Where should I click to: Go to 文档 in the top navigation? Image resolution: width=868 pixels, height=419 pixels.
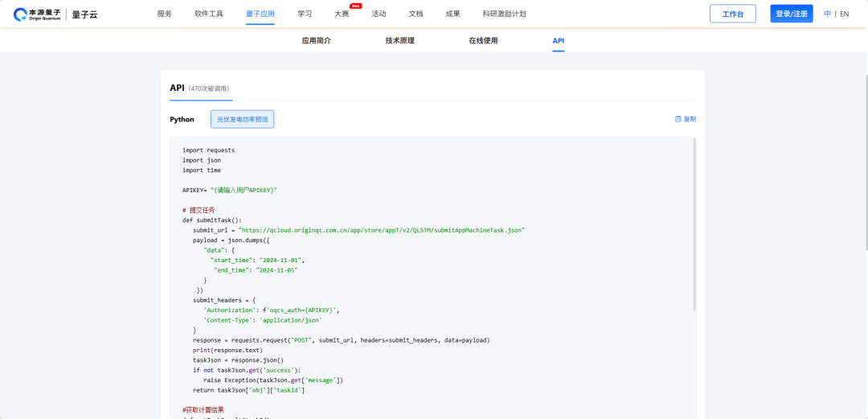416,14
